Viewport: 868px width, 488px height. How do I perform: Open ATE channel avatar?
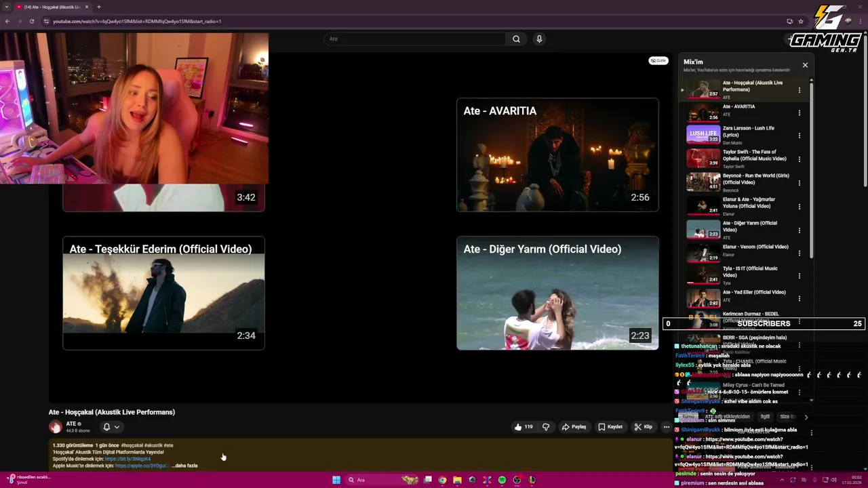pos(55,427)
